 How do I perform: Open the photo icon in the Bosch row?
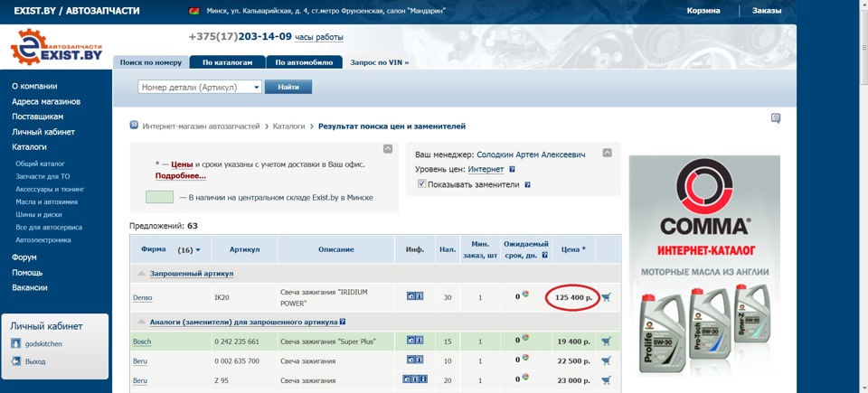pyautogui.click(x=410, y=341)
